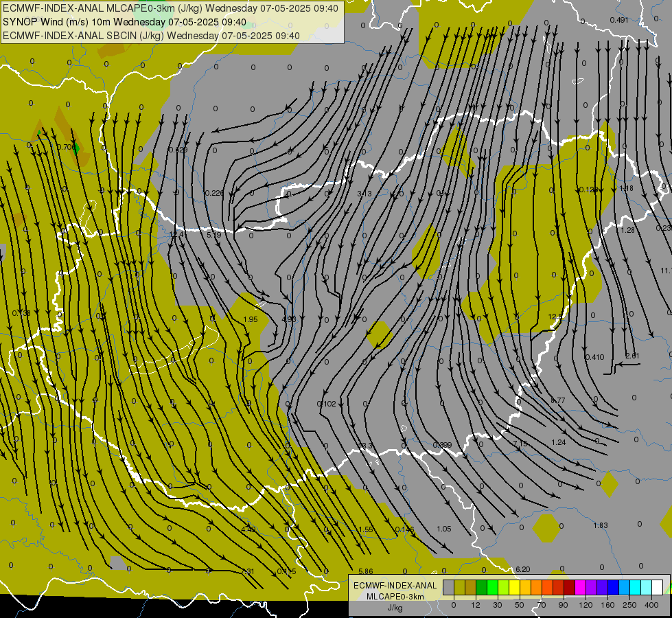Click the dark green legend swatch
Image resolution: width=672 pixels, height=618 pixels.
point(481,587)
